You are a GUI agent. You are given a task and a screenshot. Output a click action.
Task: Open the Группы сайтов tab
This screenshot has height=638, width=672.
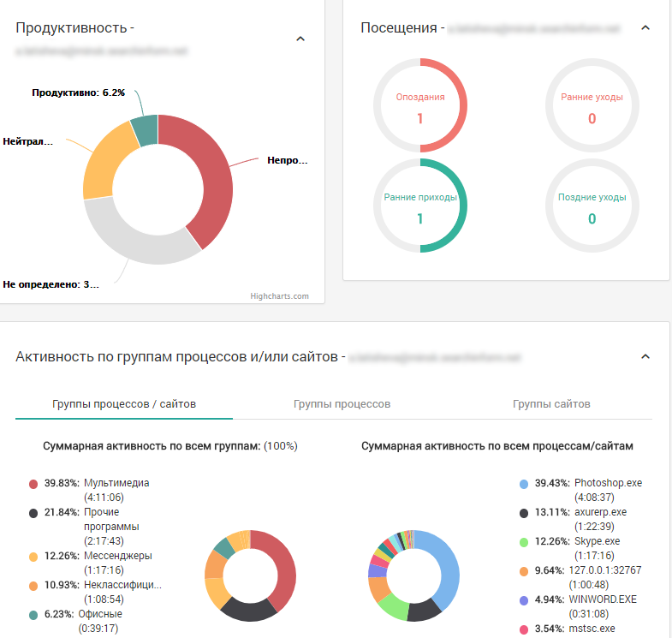[x=551, y=404]
